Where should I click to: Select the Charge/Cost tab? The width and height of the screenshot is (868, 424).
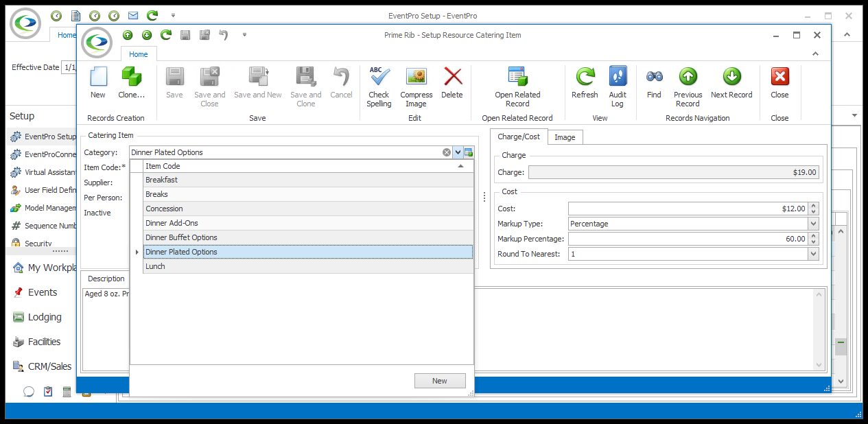click(x=519, y=137)
